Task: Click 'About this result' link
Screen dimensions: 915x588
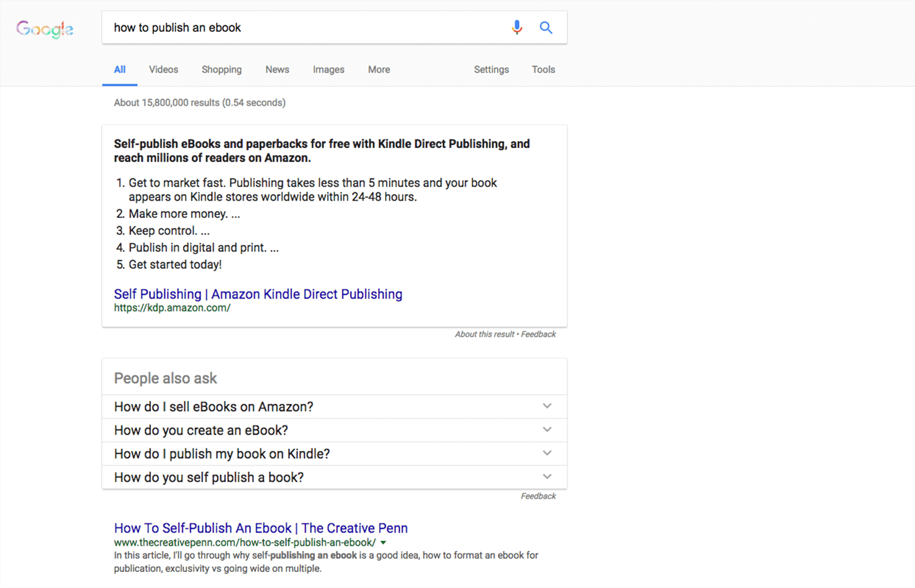Action: coord(484,334)
